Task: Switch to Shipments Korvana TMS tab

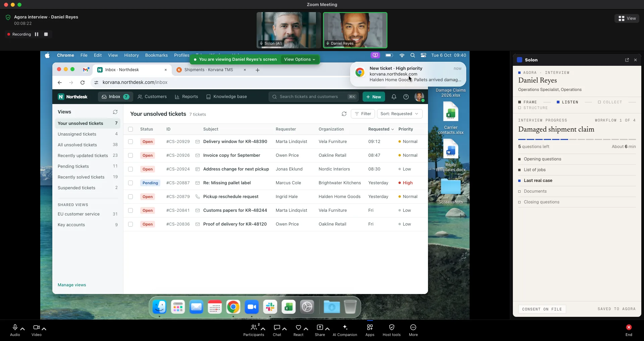Action: click(x=208, y=70)
